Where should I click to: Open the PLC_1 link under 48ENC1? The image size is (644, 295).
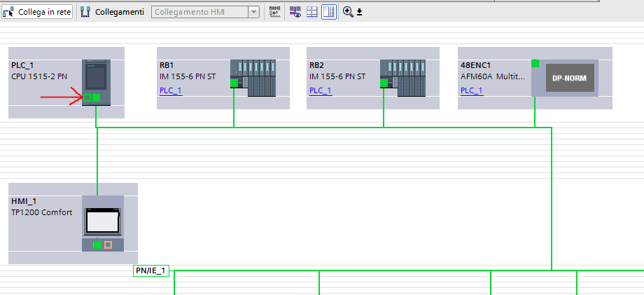click(x=472, y=90)
